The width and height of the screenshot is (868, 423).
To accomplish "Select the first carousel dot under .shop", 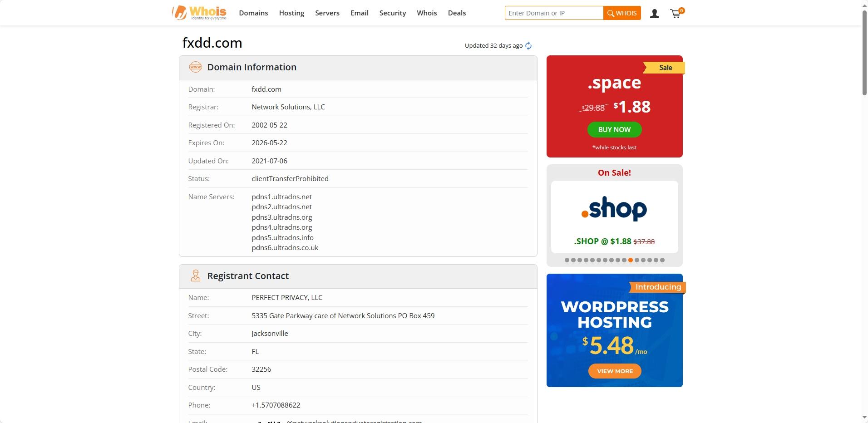I will coord(567,260).
